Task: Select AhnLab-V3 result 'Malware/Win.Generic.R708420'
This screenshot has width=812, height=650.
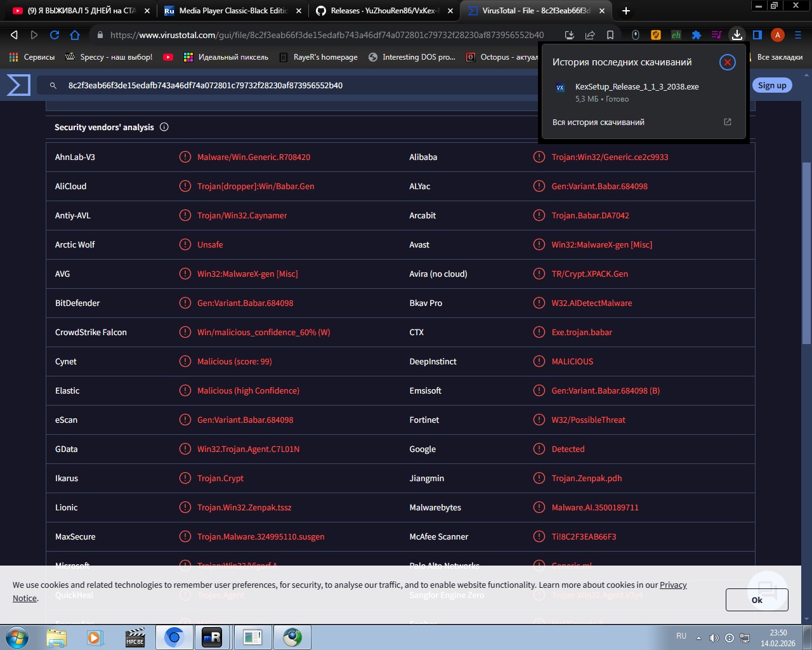Action: (254, 157)
